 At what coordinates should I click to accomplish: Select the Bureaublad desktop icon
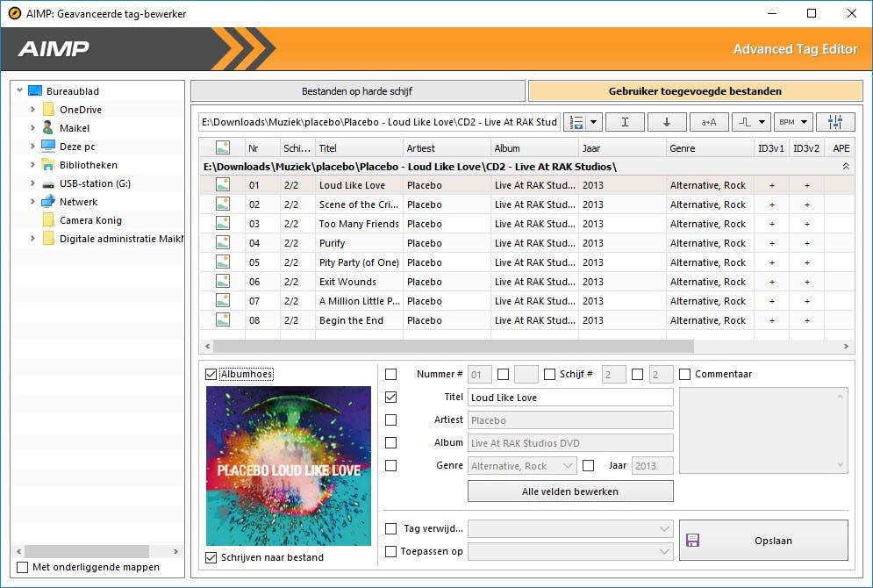(35, 90)
